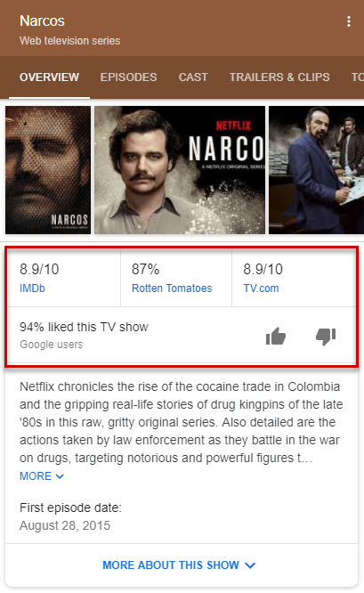Click the 94% liked this TV show text
Viewport: 364px width, 593px height.
84,327
